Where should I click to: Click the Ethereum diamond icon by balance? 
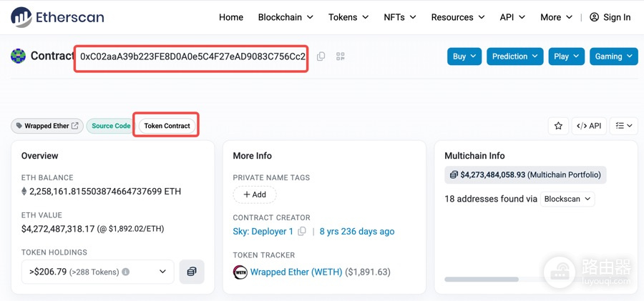(x=24, y=192)
